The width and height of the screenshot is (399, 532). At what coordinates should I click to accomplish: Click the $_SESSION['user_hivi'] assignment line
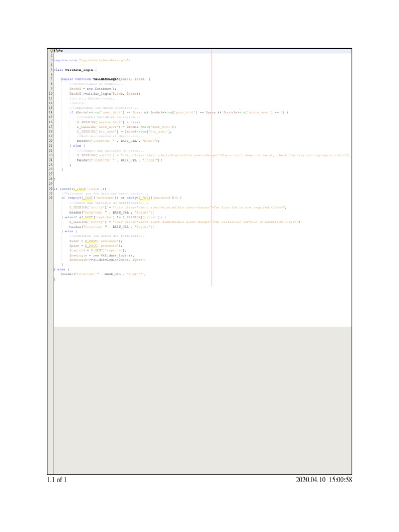click(126, 127)
